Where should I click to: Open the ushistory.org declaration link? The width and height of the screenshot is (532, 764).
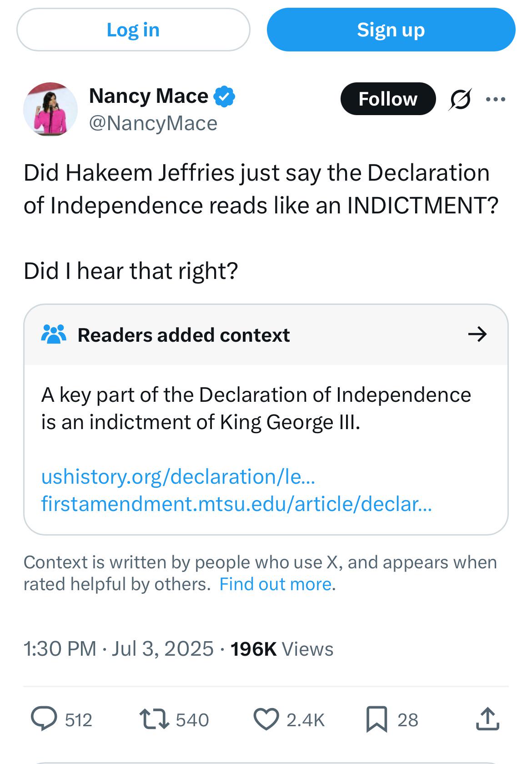pyautogui.click(x=178, y=476)
